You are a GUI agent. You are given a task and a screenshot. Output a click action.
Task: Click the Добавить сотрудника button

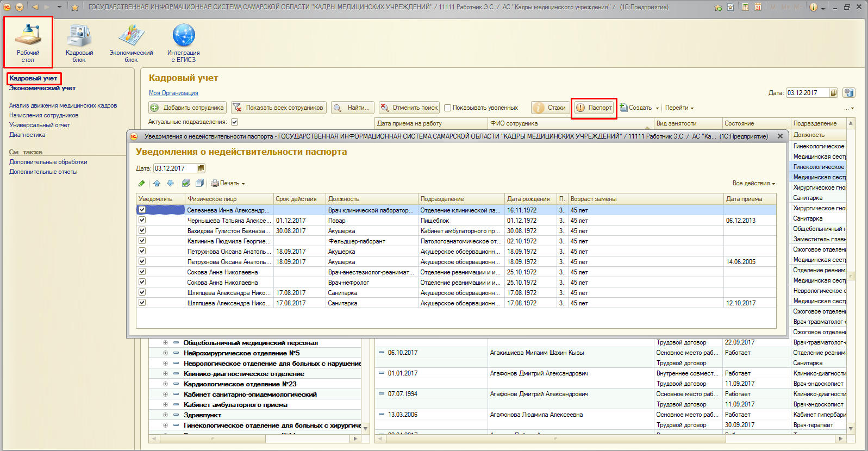[x=188, y=108]
